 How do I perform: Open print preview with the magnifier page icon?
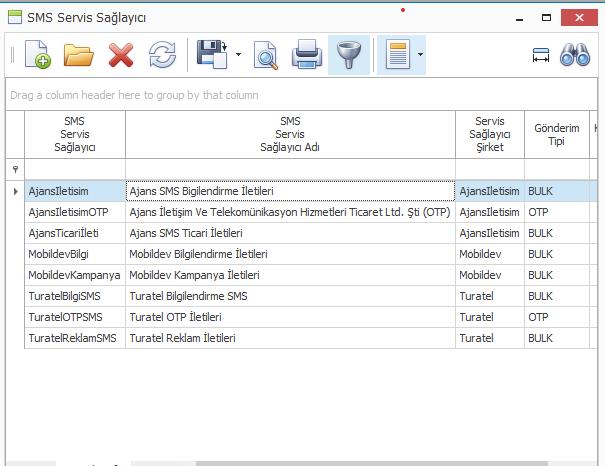266,56
